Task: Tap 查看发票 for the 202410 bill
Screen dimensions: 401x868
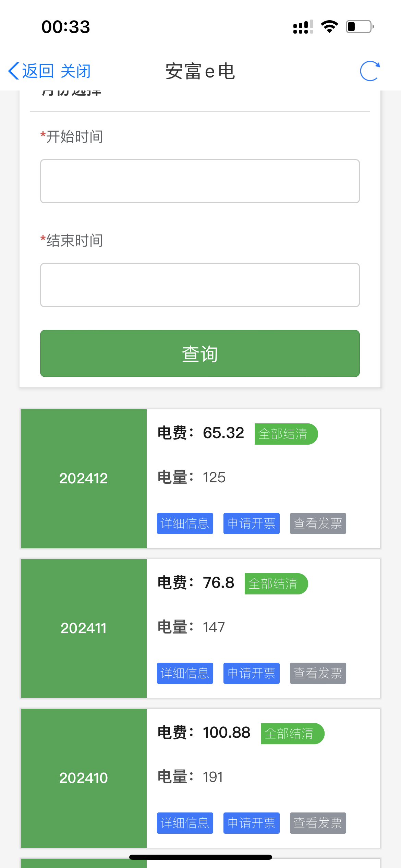Action: click(318, 823)
